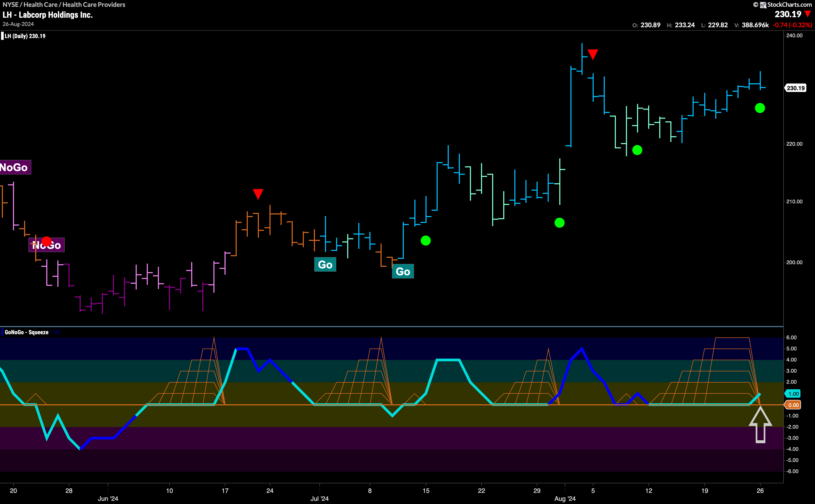Click the high value H: 233.24

coord(681,25)
